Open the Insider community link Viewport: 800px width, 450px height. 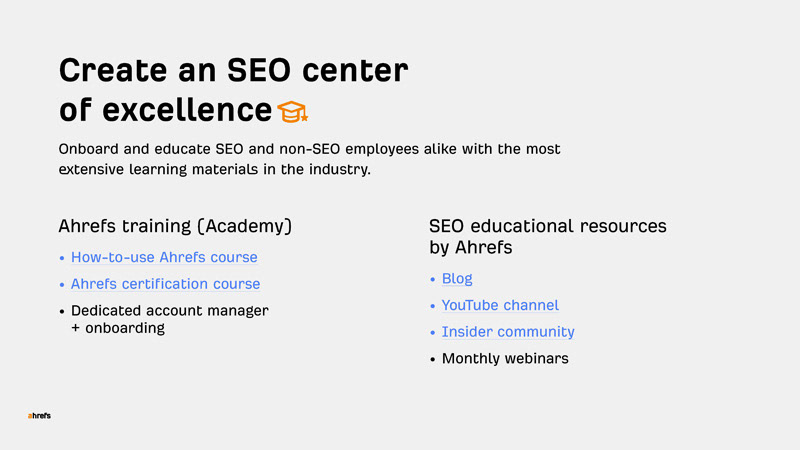click(x=508, y=332)
